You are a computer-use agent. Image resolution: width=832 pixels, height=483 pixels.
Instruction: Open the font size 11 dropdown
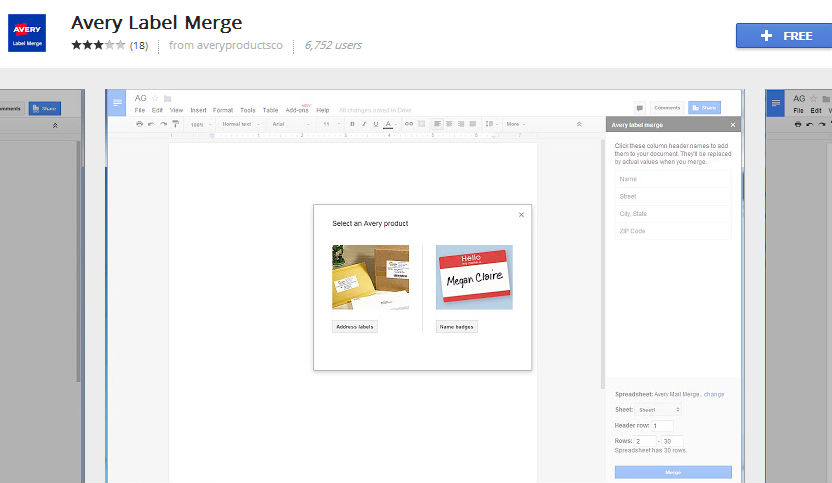pos(331,124)
